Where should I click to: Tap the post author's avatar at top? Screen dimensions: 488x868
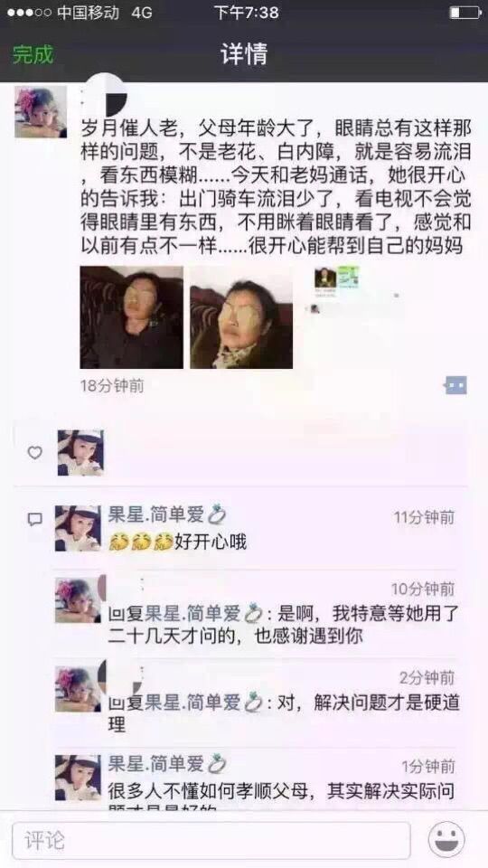[x=41, y=111]
